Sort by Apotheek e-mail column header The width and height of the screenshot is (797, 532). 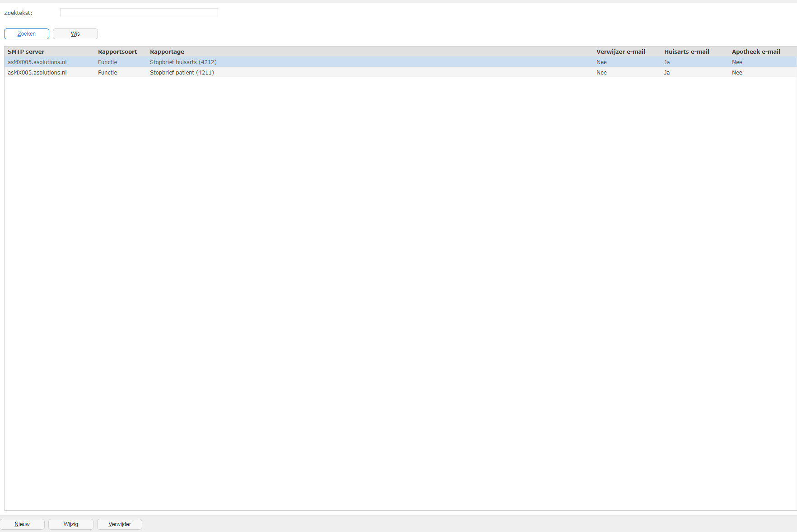756,52
